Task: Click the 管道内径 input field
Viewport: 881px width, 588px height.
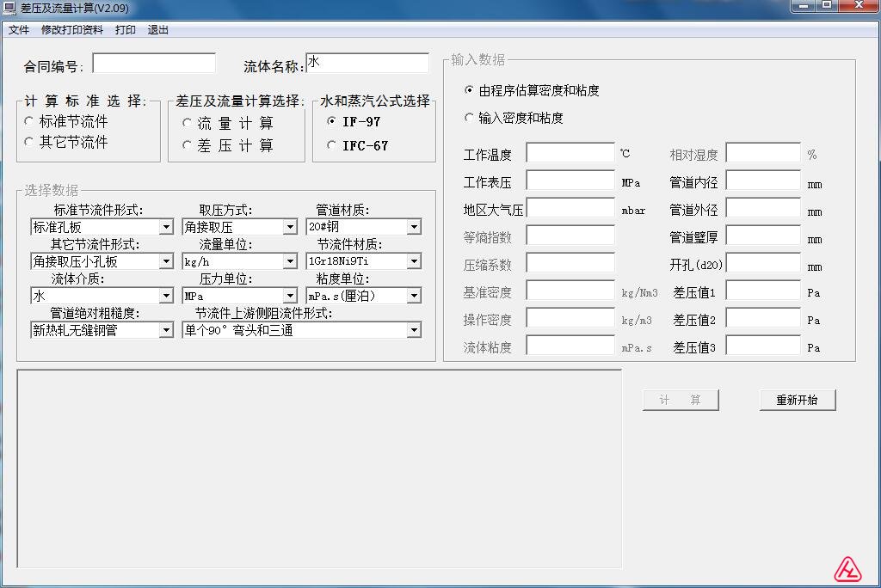Action: point(763,181)
